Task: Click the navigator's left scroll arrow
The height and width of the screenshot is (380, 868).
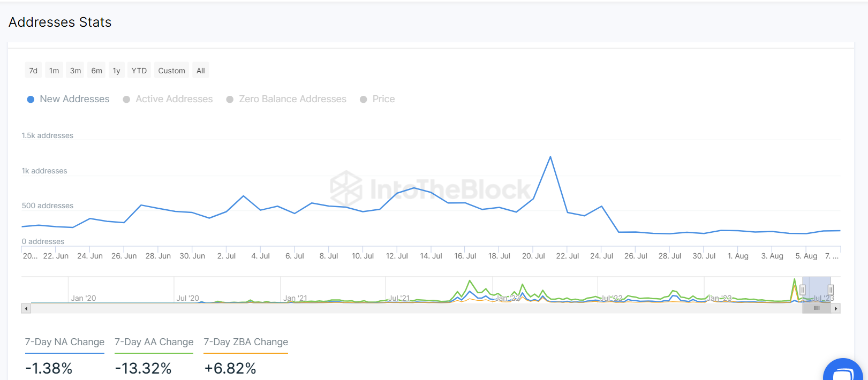Action: click(26, 308)
